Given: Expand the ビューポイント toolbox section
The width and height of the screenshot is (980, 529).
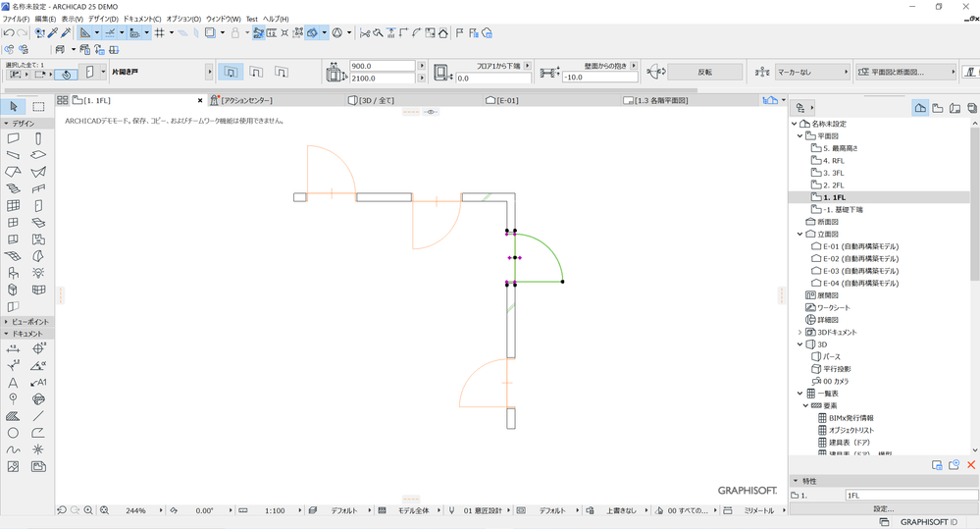Looking at the screenshot, I should [x=6, y=321].
